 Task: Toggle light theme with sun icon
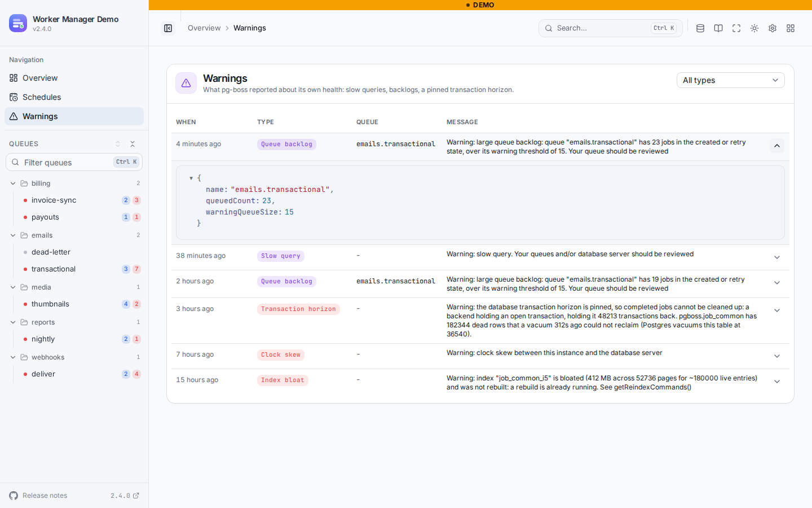tap(754, 28)
